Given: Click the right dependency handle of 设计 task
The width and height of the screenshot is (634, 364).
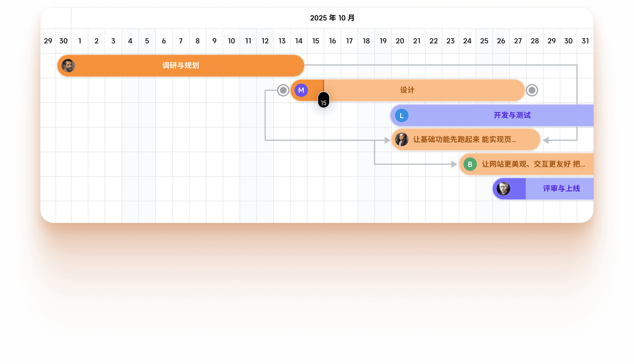Looking at the screenshot, I should click(x=532, y=90).
